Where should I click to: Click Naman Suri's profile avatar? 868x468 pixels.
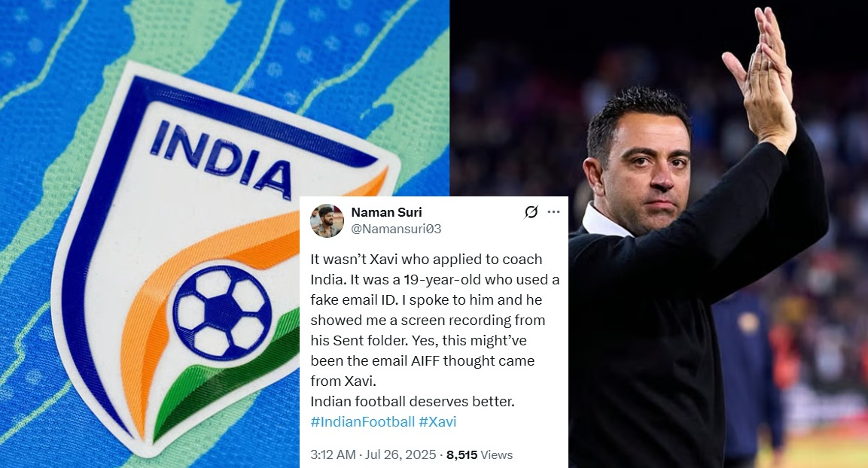click(x=327, y=220)
